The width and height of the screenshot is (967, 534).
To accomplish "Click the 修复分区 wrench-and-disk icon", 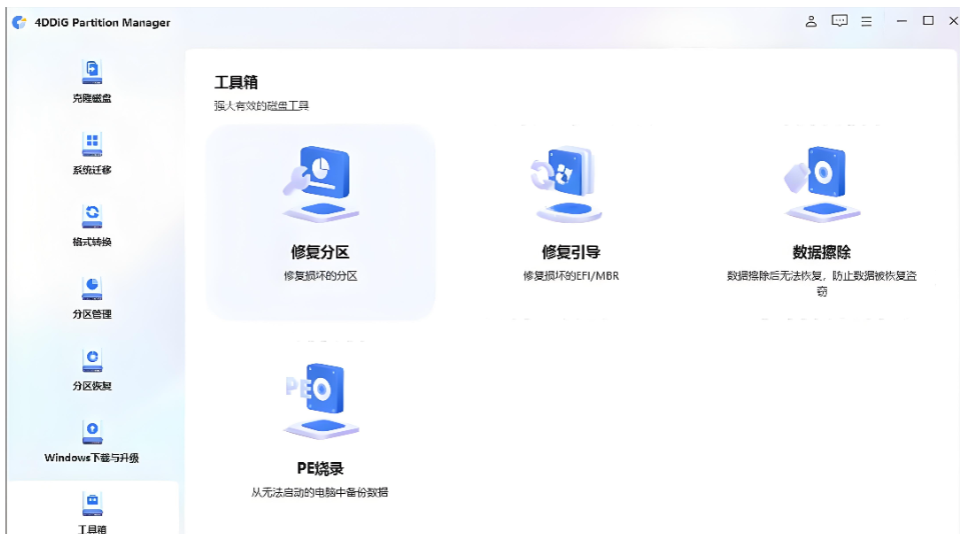I will point(320,184).
